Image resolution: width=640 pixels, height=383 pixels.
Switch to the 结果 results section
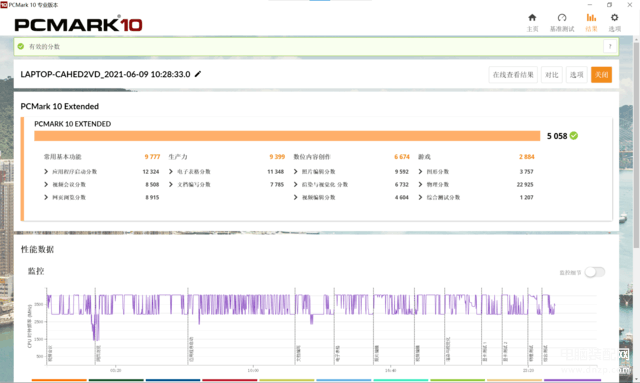click(591, 22)
